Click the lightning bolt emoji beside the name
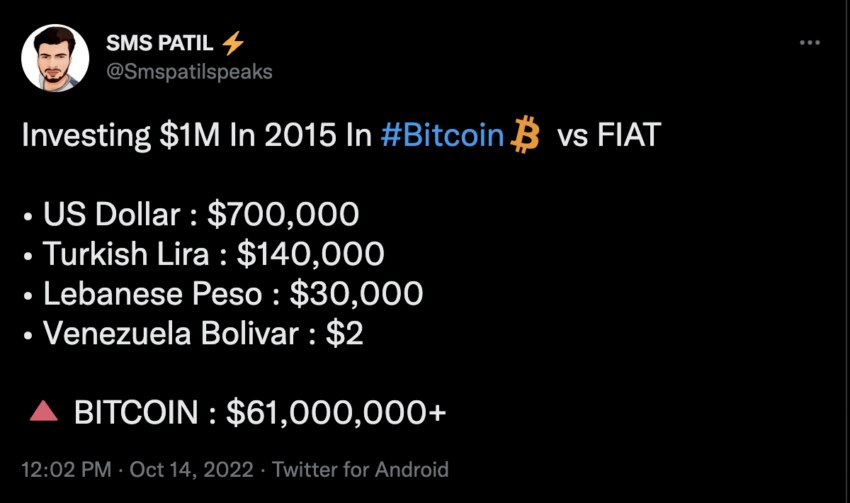Screen dimensions: 850x503 tap(234, 44)
